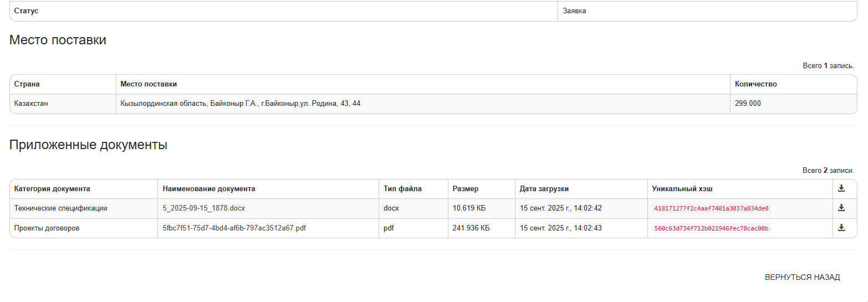Download the 5_2025-09-15_1878.docx file via its row icon
The width and height of the screenshot is (868, 302).
(841, 208)
